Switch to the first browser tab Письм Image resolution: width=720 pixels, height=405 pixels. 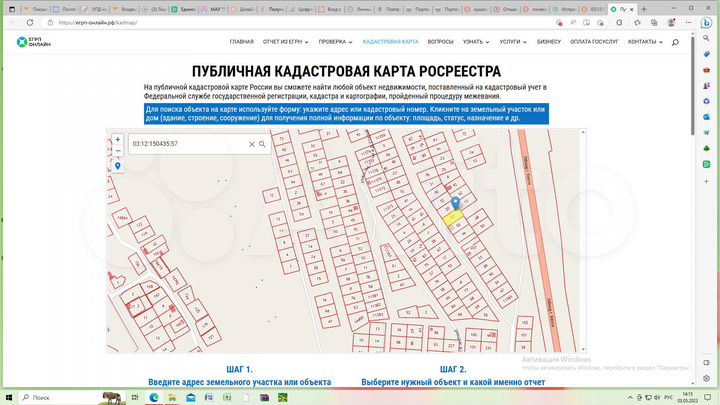[x=36, y=9]
